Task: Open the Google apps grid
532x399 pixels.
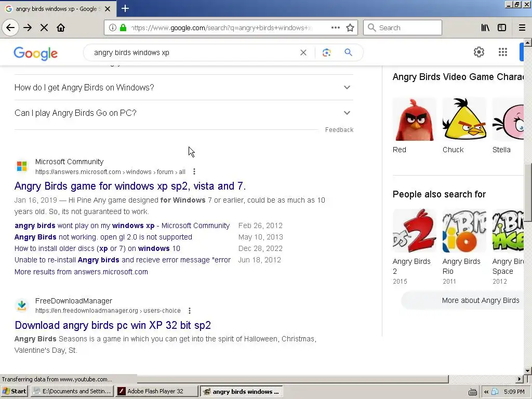Action: click(x=503, y=52)
